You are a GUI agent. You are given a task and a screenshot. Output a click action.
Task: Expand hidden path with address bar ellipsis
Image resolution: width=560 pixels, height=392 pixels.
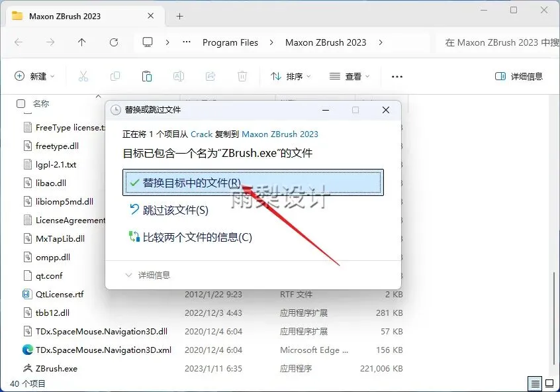pyautogui.click(x=187, y=42)
